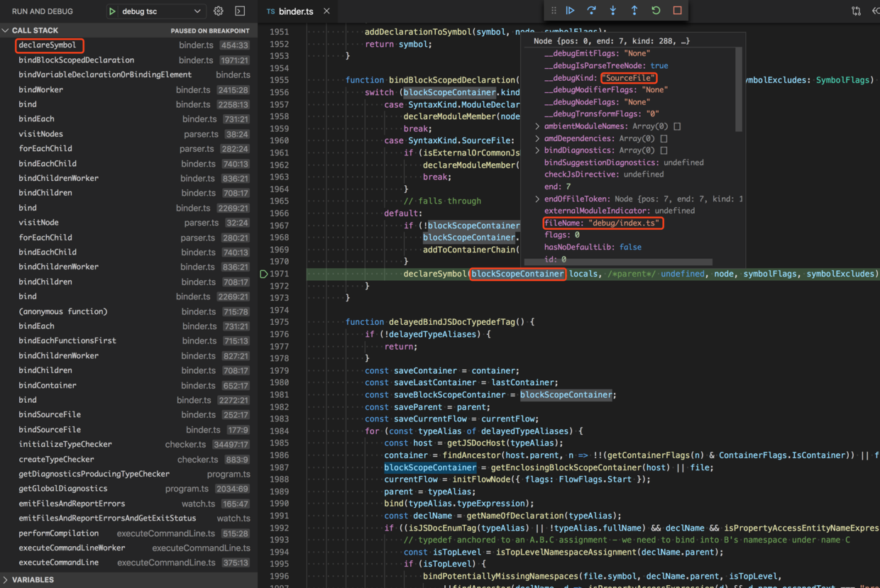
Task: Start debugging with the green play arrow
Action: pos(113,11)
